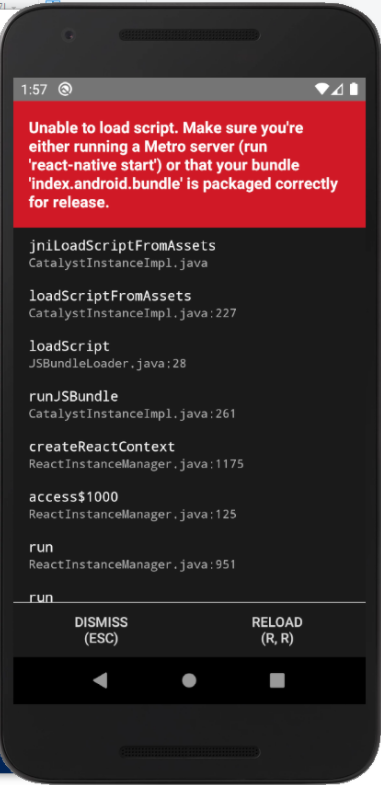Select the access$1000 stack frame
This screenshot has width=381, height=785.
[189, 505]
